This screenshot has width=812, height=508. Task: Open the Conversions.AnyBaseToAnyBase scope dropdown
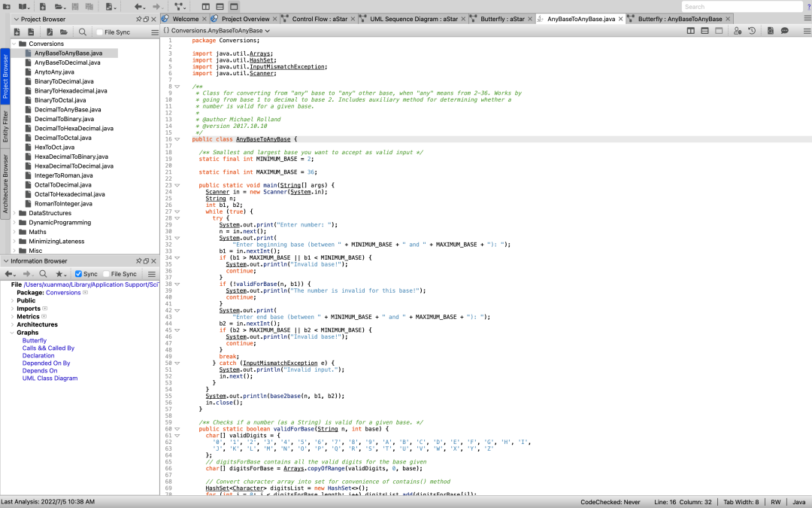(x=216, y=31)
